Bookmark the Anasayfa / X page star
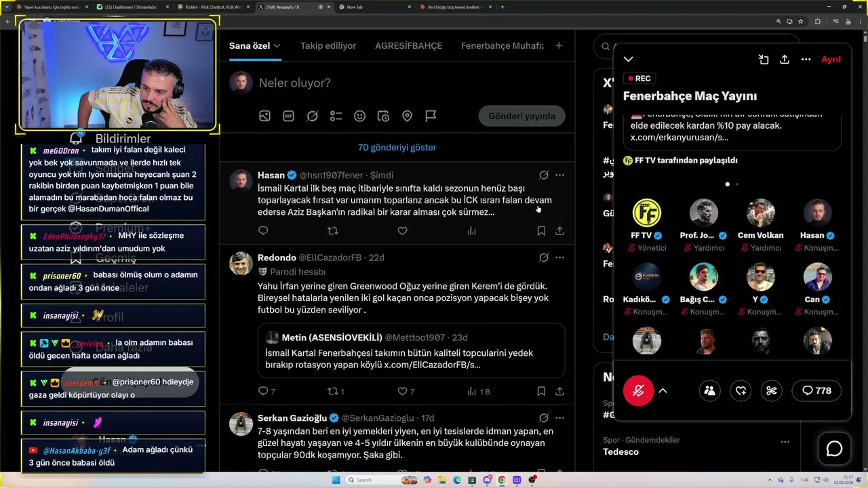 (x=801, y=21)
